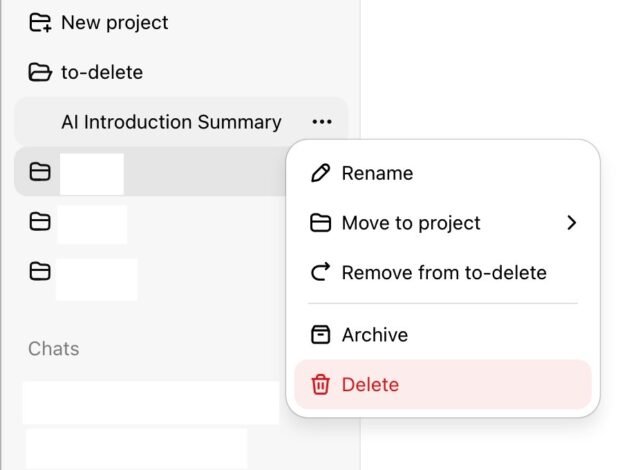640x470 pixels.
Task: Expand the Move to project submenu chevron
Action: [x=572, y=223]
